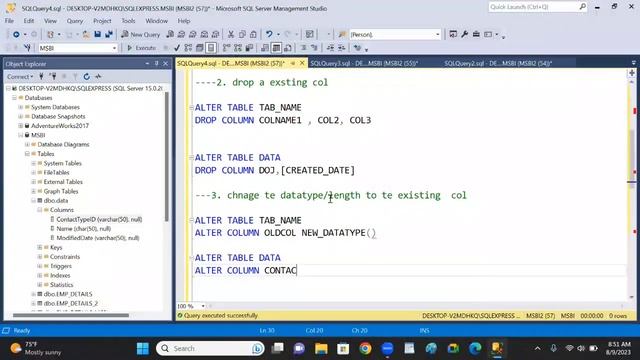The image size is (640, 360).
Task: Open the Tools menu
Action: [128, 21]
